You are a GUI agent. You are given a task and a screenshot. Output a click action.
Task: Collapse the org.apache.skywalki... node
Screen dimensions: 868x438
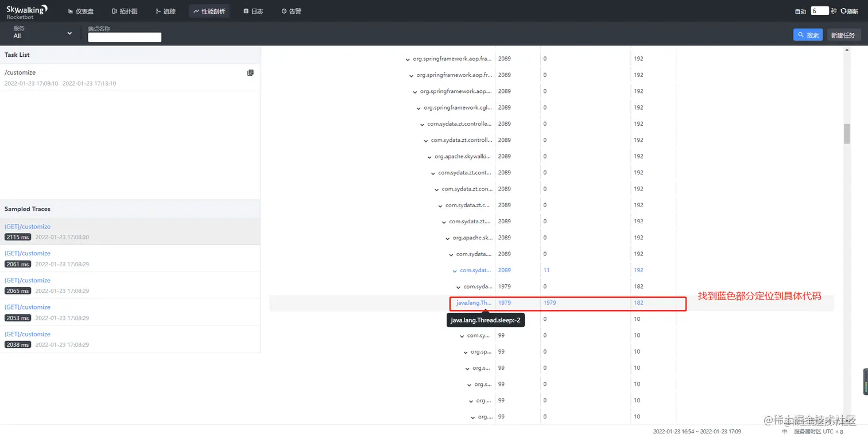(x=429, y=157)
